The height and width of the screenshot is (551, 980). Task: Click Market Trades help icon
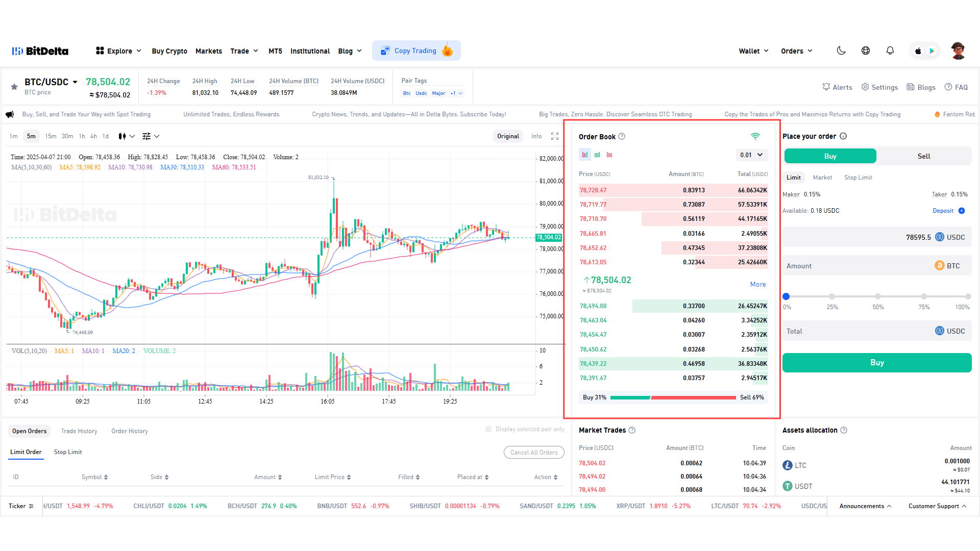632,430
